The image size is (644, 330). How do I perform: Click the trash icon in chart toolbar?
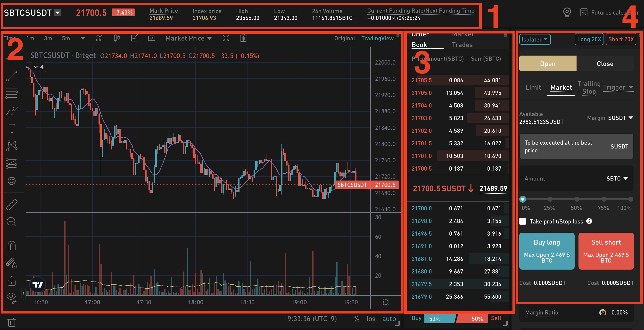point(243,38)
